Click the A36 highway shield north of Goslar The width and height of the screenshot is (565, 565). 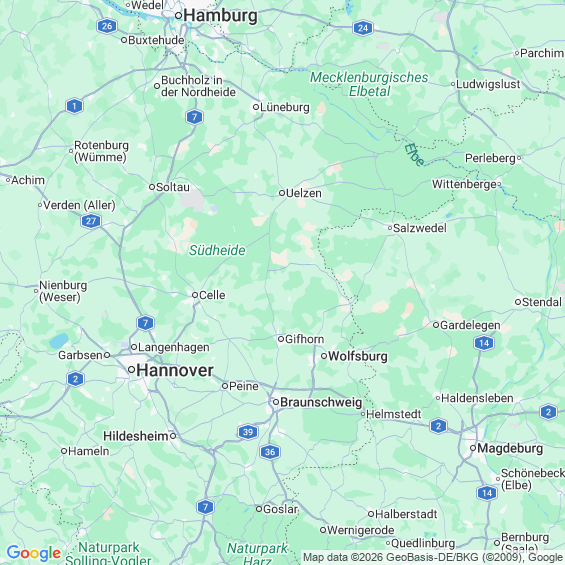[x=270, y=452]
